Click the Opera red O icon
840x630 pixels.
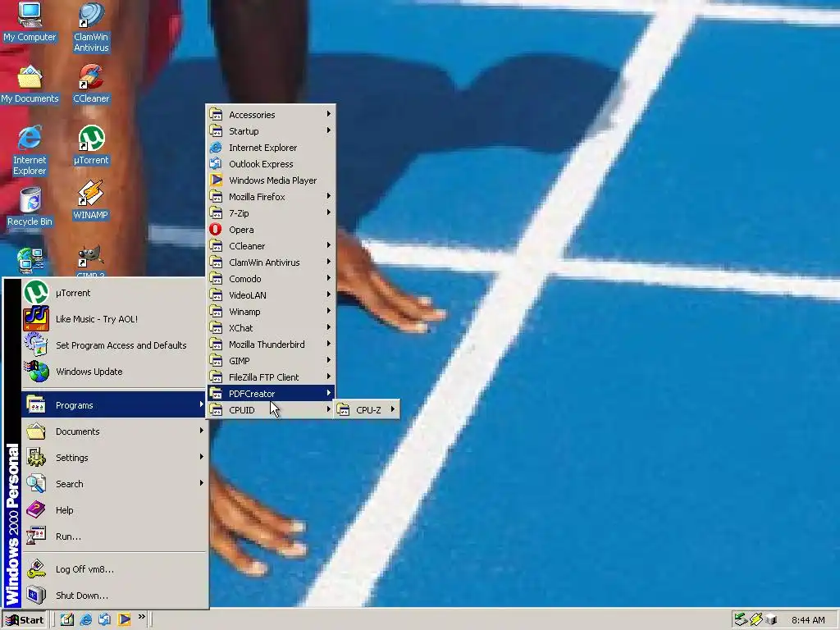pyautogui.click(x=216, y=230)
